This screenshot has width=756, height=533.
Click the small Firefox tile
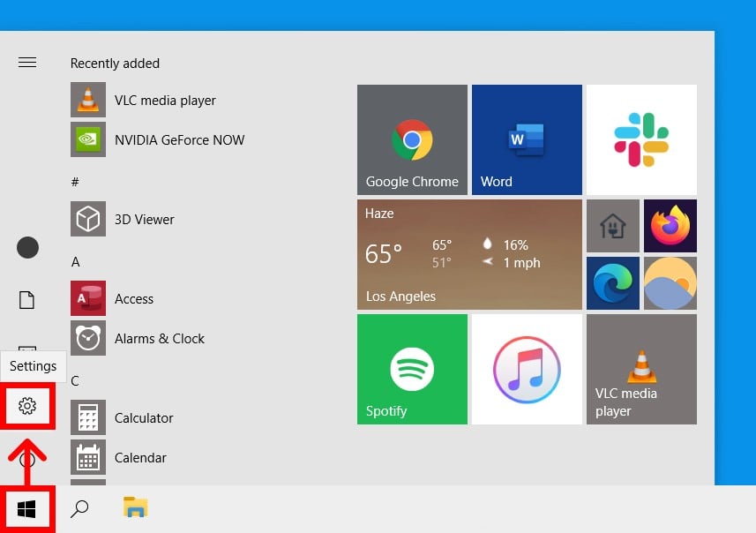point(670,226)
